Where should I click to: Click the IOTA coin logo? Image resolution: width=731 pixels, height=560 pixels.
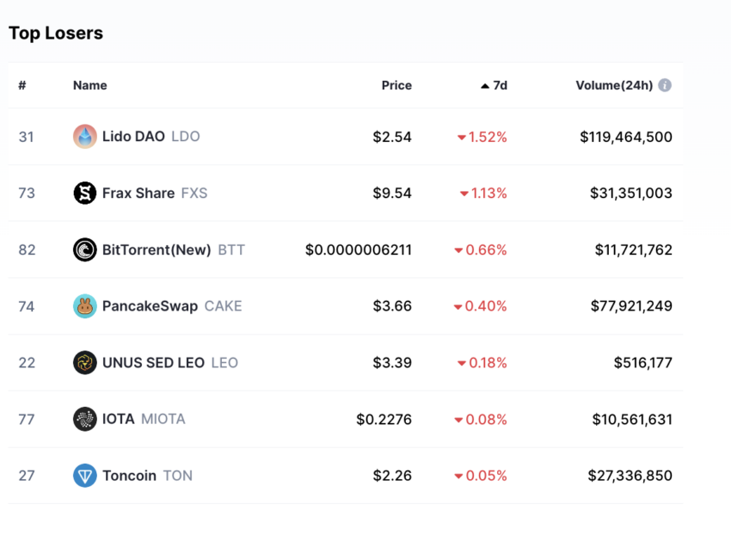85,419
